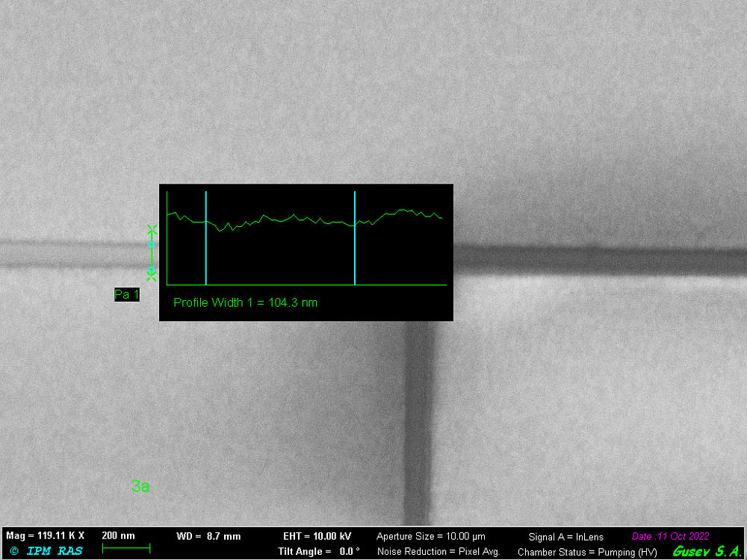Select the Pa 1 profile label
This screenshot has height=560, width=747.
point(126,295)
